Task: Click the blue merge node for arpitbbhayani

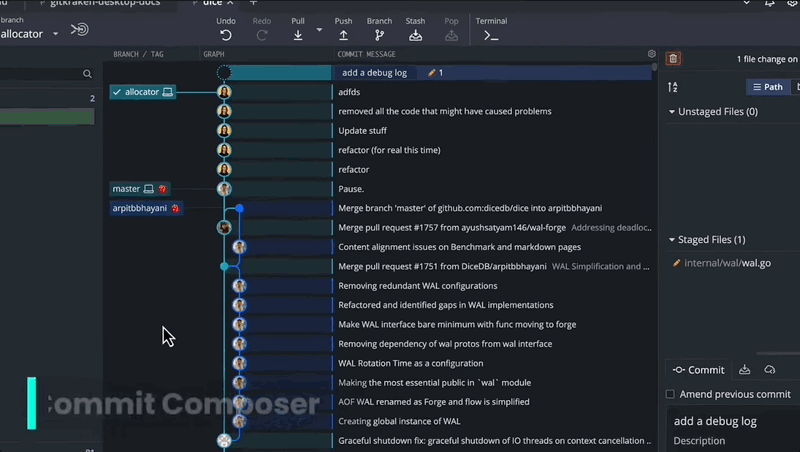Action: click(239, 208)
